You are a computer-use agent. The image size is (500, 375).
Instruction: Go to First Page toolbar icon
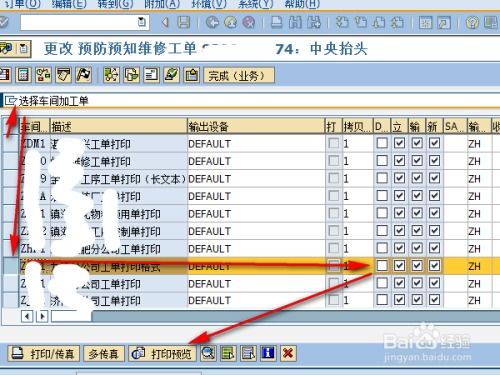[342, 23]
